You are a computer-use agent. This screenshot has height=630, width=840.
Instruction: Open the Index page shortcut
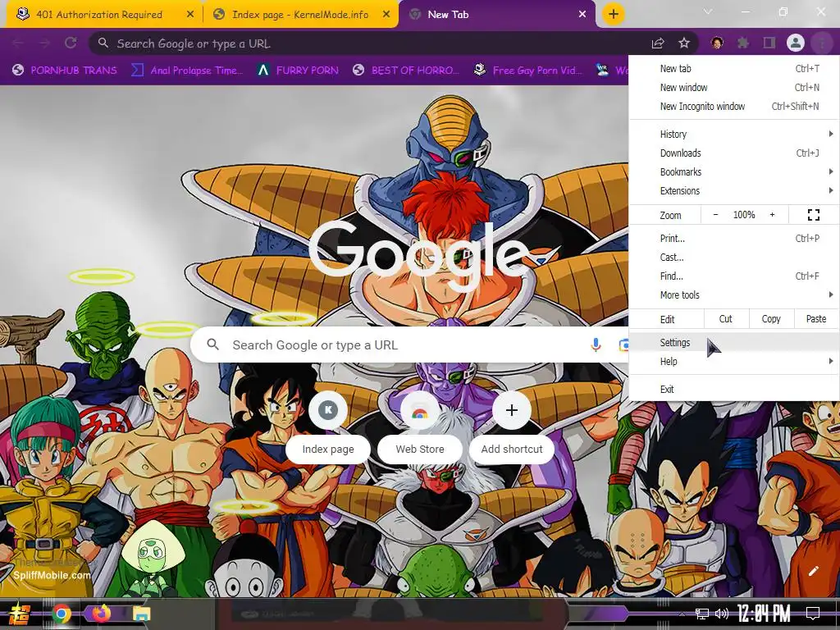point(328,428)
